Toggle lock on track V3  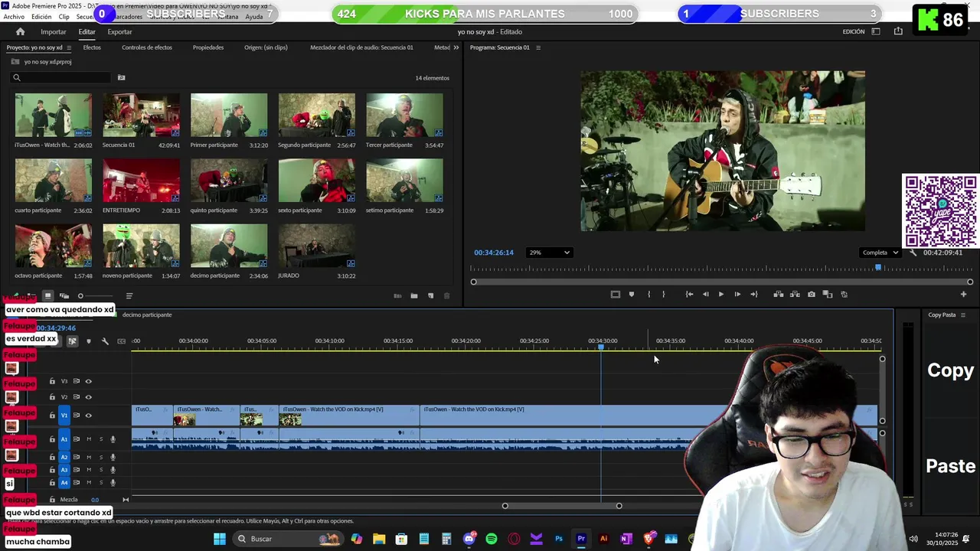point(52,381)
